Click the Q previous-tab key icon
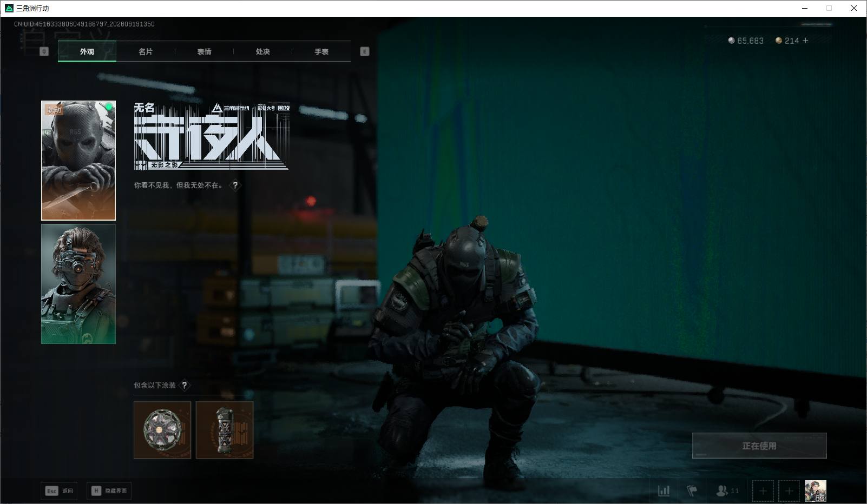 click(44, 51)
